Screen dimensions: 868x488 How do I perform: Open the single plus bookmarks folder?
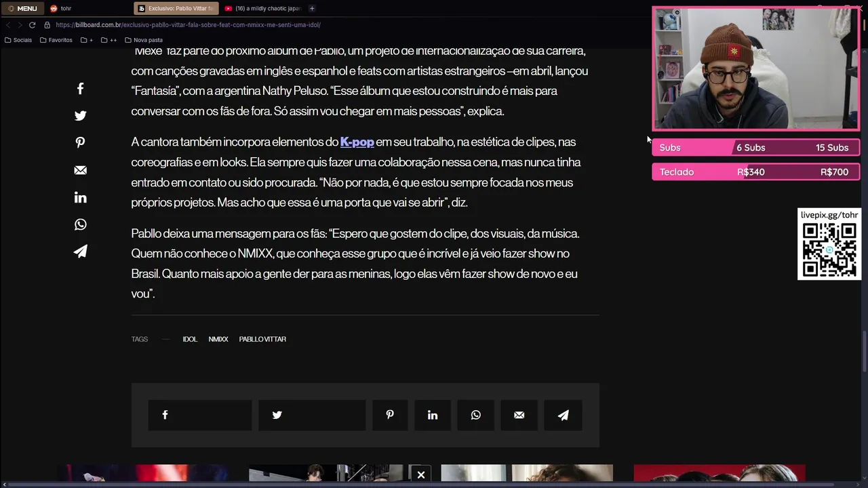[x=87, y=40]
